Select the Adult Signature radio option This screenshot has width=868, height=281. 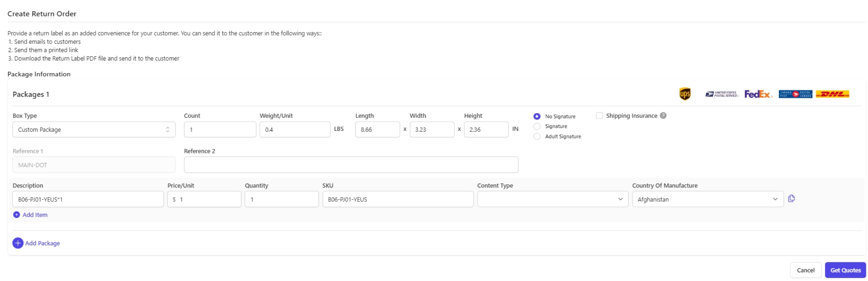(537, 137)
